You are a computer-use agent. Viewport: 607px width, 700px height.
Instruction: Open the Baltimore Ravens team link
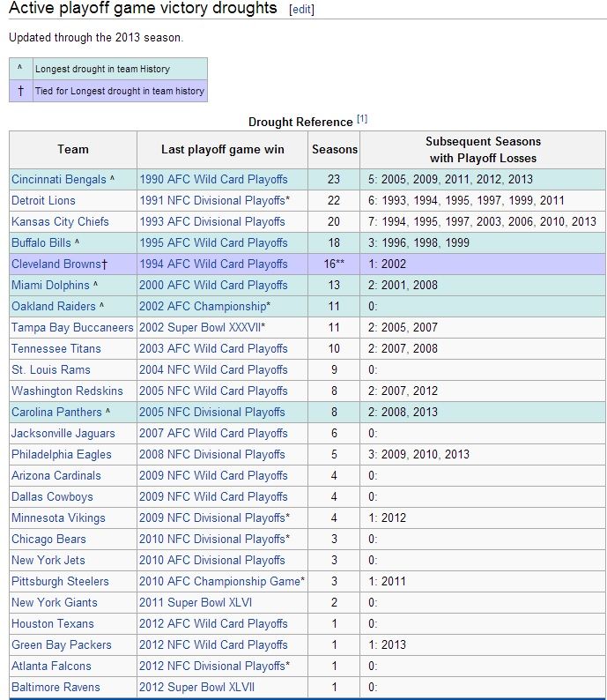tap(56, 687)
